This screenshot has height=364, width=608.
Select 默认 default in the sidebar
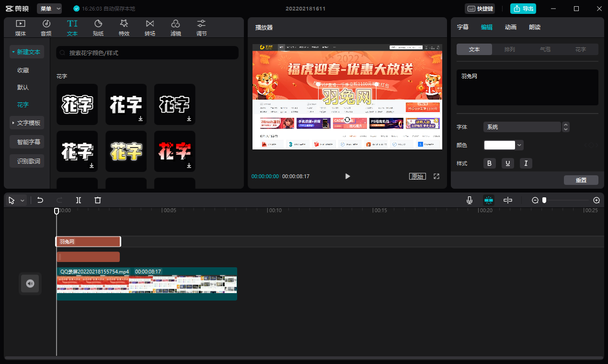pyautogui.click(x=23, y=87)
